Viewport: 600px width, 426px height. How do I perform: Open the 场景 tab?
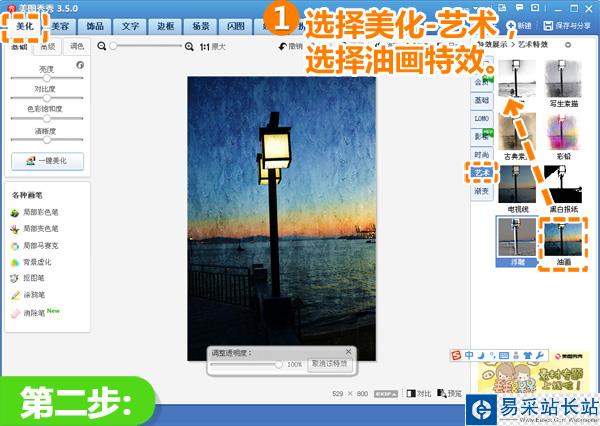click(201, 26)
